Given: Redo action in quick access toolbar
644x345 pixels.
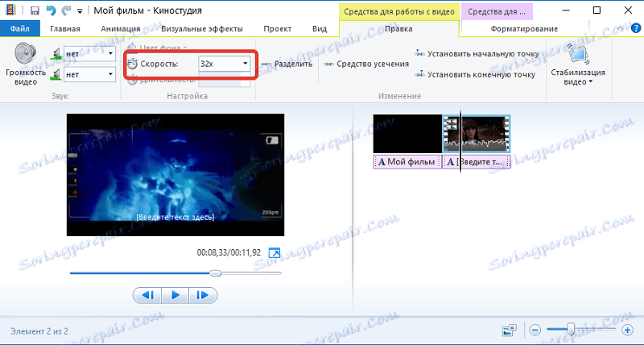Looking at the screenshot, I should [66, 10].
